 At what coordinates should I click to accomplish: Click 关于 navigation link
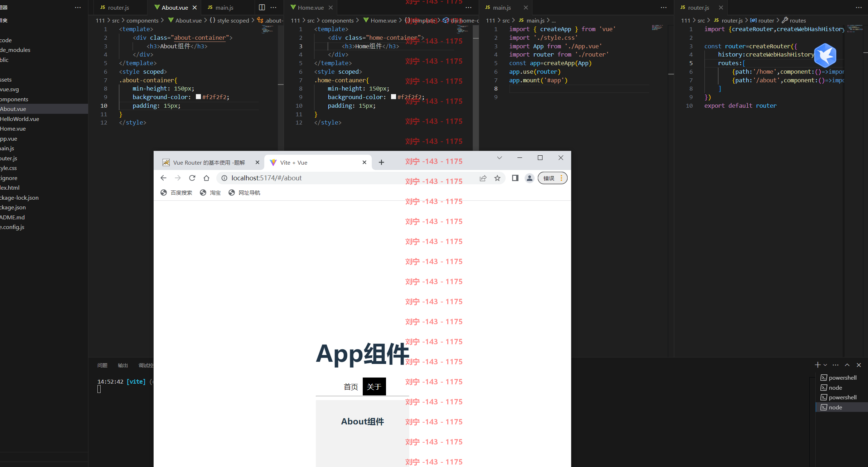[374, 387]
